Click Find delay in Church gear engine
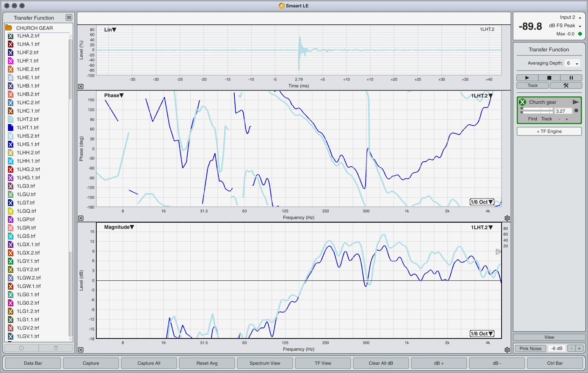This screenshot has height=373, width=588. [533, 119]
